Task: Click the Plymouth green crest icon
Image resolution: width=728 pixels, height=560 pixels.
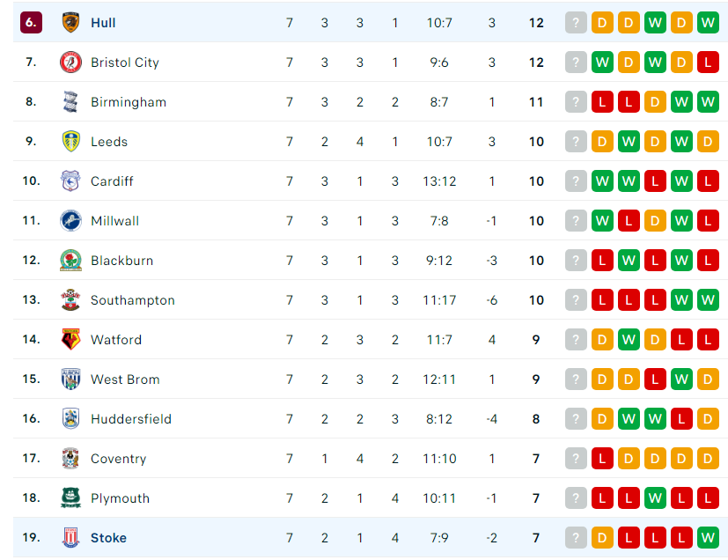Action: click(70, 497)
